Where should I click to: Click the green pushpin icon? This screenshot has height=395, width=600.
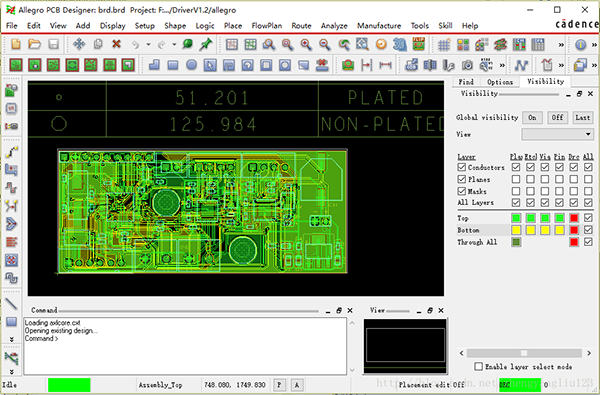point(206,44)
